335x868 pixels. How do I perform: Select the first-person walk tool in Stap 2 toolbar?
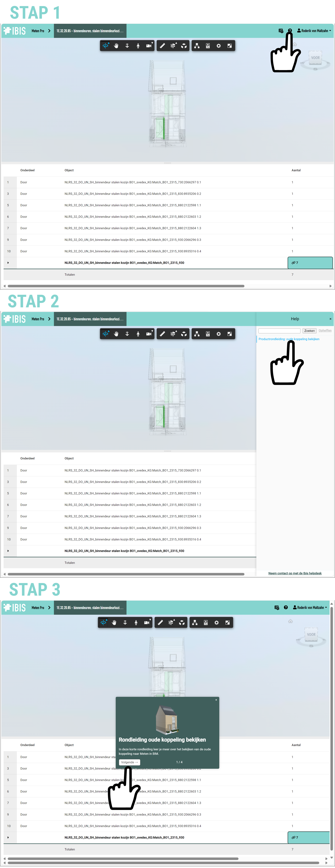pos(138,334)
